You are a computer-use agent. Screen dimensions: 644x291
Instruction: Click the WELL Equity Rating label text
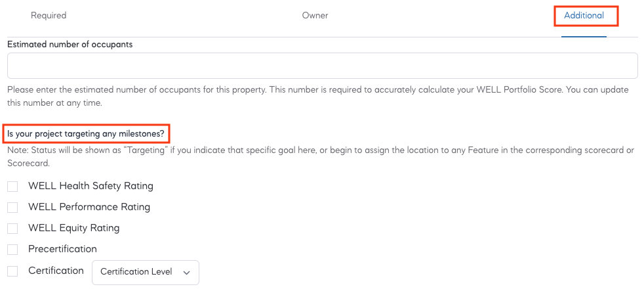click(x=73, y=228)
